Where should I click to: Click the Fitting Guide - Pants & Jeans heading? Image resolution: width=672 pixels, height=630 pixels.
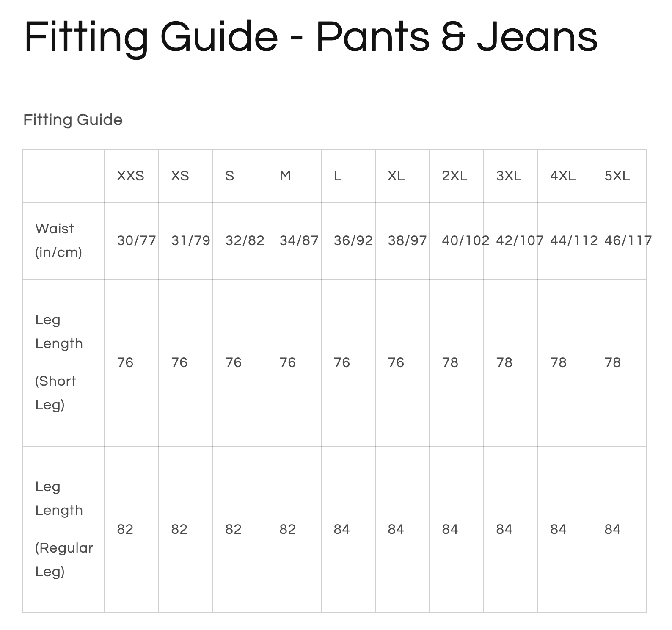311,36
